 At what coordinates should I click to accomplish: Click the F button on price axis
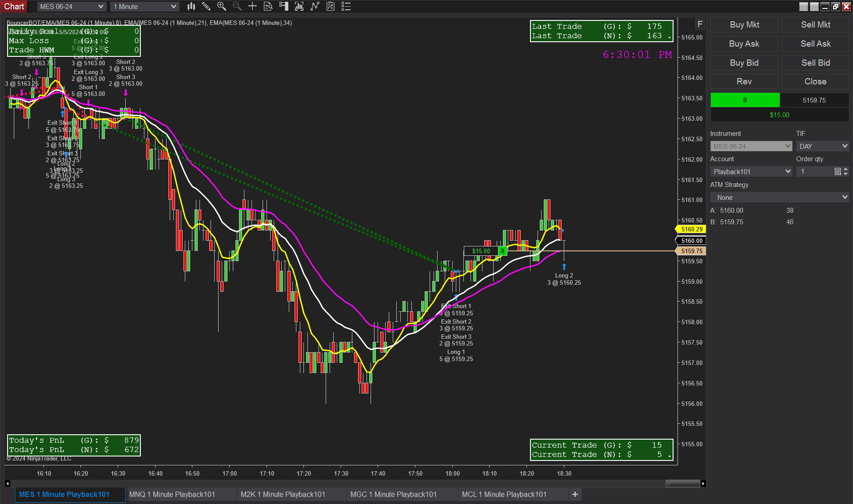(700, 24)
